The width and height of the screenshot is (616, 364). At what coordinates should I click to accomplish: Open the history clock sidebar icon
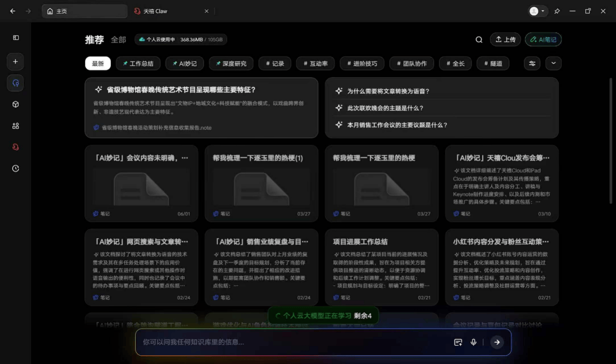point(16,168)
